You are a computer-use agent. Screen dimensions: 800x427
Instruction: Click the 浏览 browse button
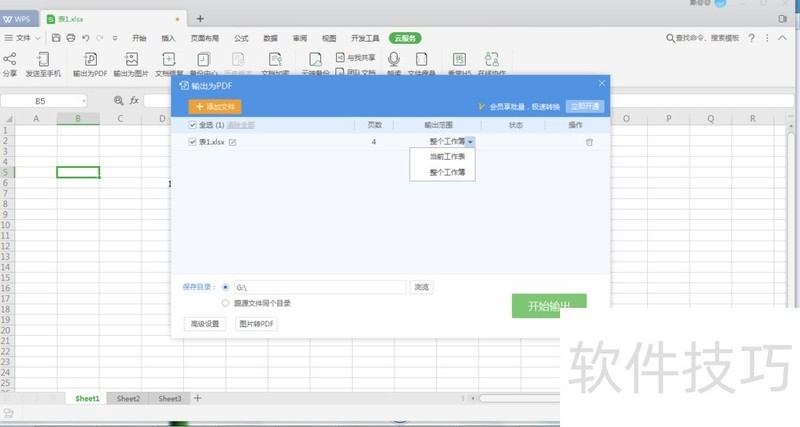click(421, 287)
